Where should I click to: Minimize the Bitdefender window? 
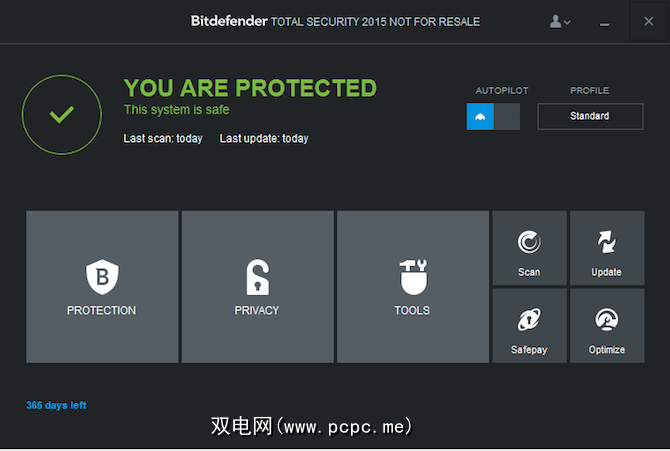[604, 21]
